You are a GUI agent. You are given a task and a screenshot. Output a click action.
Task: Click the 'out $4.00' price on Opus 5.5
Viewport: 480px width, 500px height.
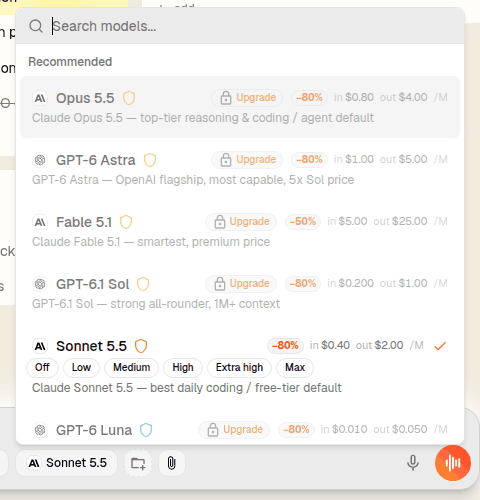pyautogui.click(x=404, y=97)
